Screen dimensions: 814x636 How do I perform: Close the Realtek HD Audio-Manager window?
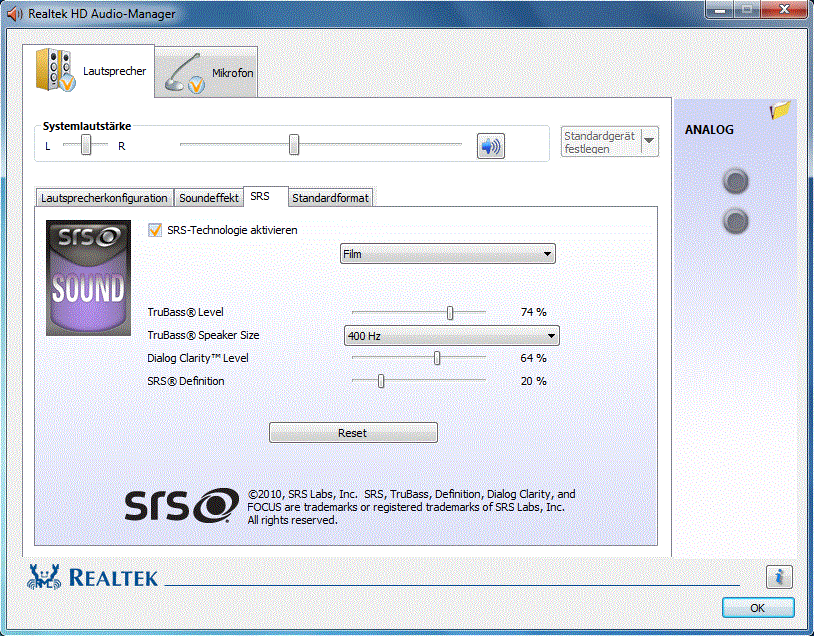click(785, 10)
